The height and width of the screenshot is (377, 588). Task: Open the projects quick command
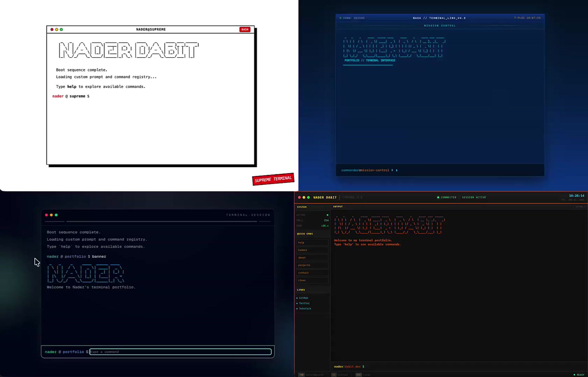click(312, 265)
